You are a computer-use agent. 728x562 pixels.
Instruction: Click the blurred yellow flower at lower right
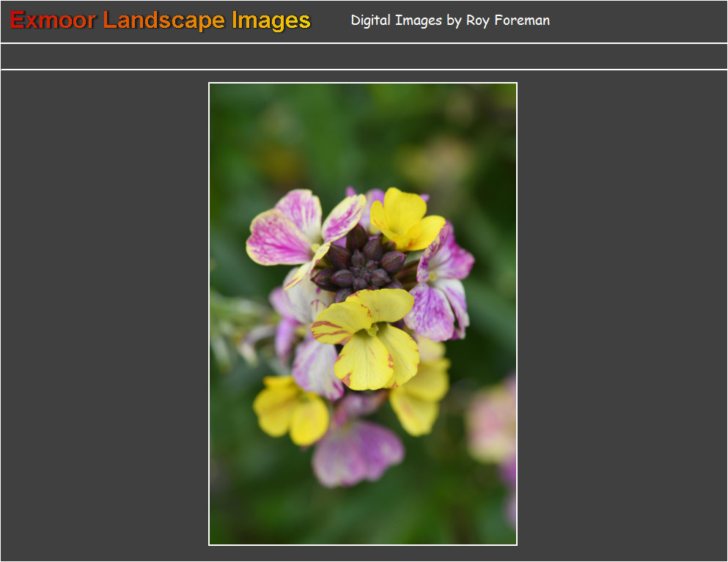coord(419,399)
